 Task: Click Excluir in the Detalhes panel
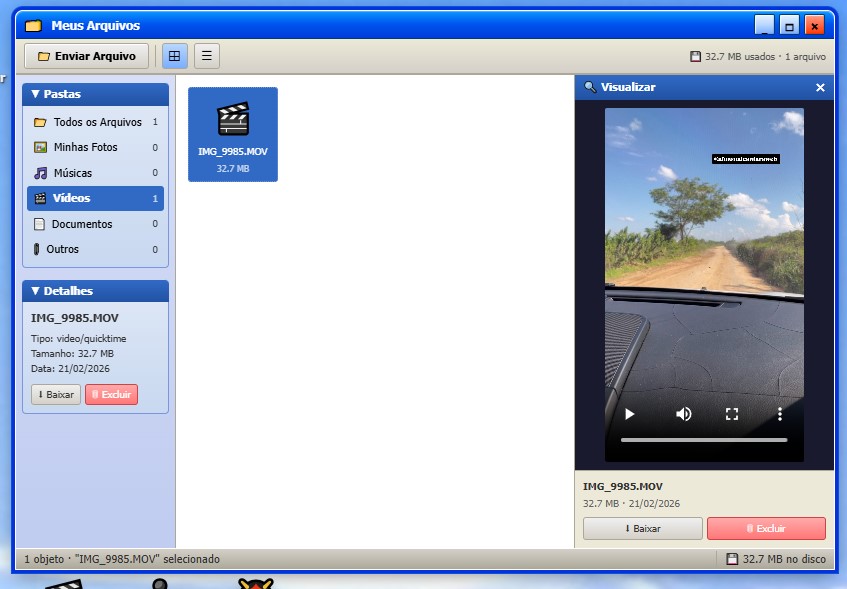pos(111,394)
